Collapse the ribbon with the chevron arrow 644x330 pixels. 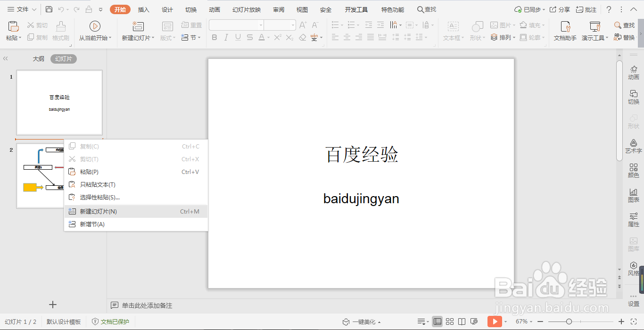click(x=635, y=9)
